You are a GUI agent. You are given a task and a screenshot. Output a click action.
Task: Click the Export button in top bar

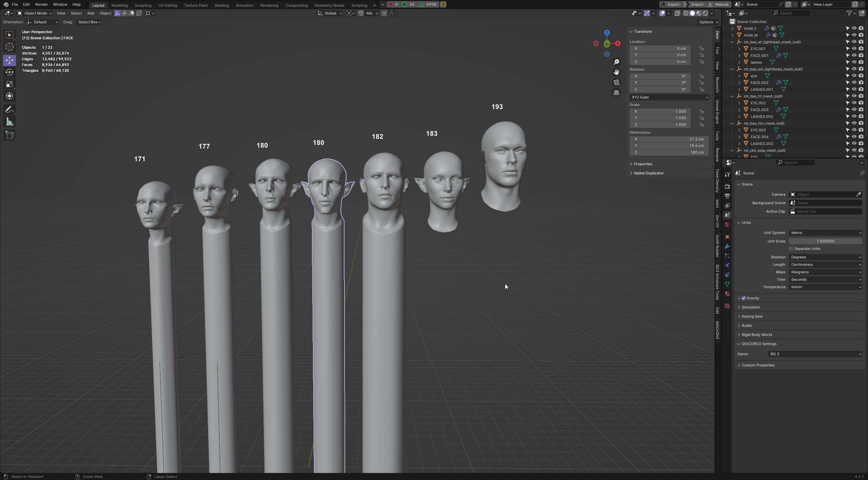pyautogui.click(x=670, y=4)
